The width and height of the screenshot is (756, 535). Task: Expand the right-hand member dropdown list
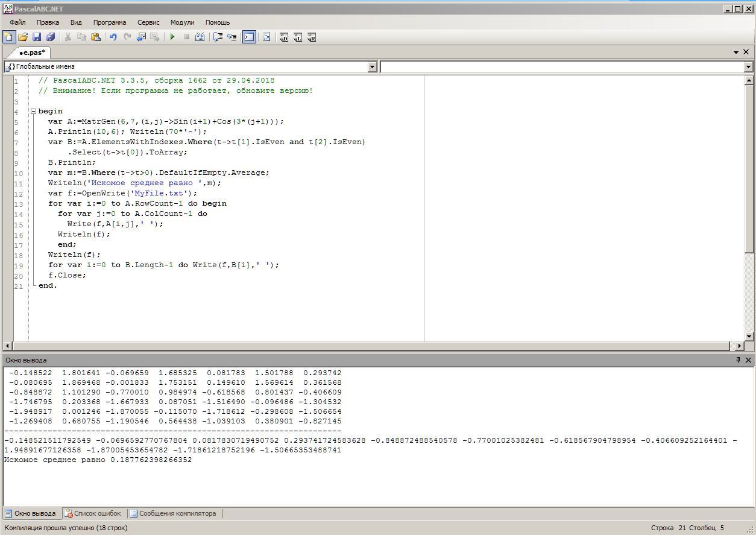(748, 67)
